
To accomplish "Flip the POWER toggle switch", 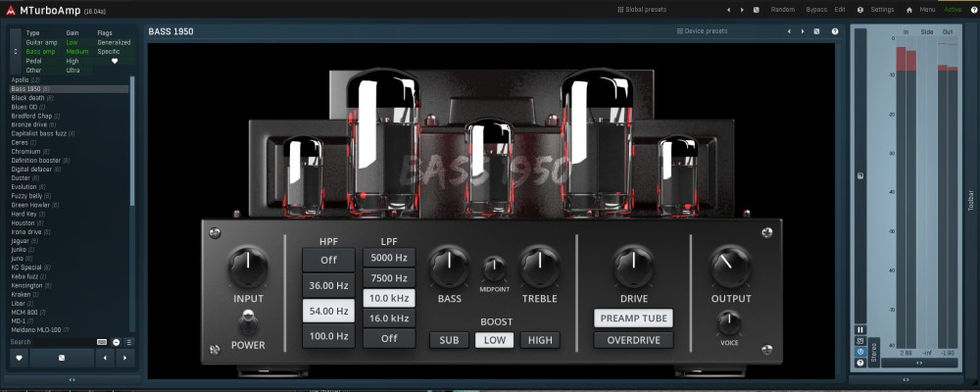I will [248, 321].
